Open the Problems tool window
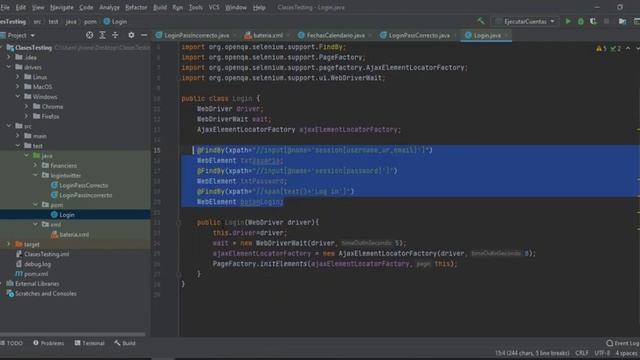The image size is (640, 360). 49,343
